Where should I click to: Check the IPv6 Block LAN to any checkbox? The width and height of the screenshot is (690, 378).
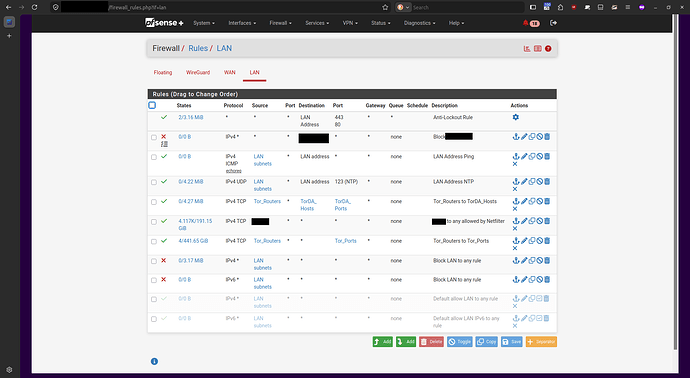(x=154, y=280)
